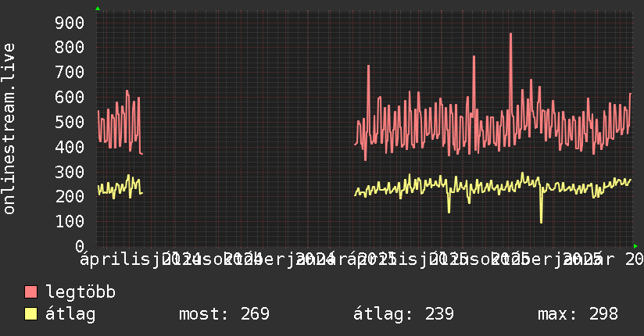
Task: Select the 'átlag' legend label next to yellow swatch
Action: click(70, 314)
